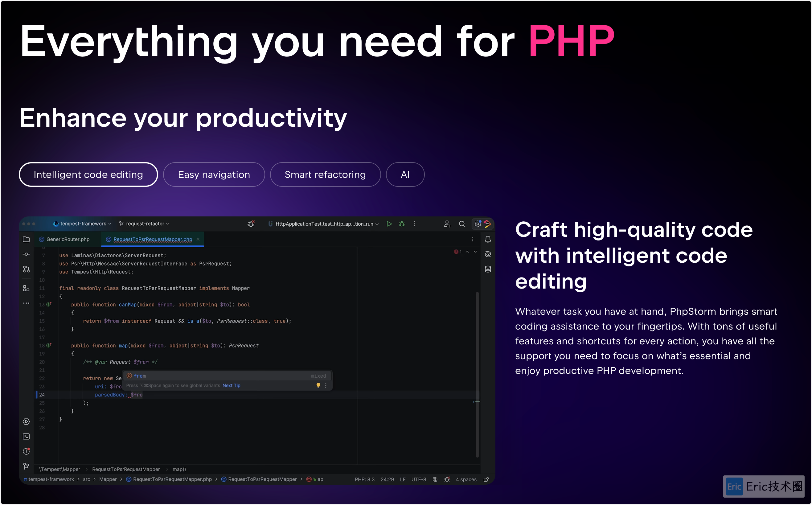
Task: Open the Structure tool window icon
Action: 26,288
